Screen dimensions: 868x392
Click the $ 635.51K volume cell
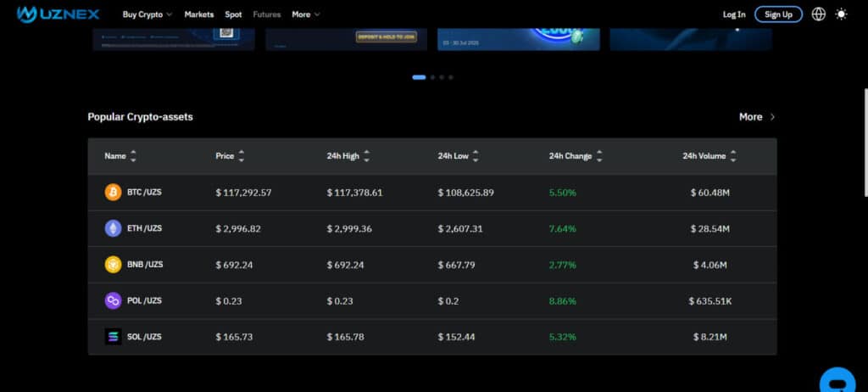coord(710,301)
